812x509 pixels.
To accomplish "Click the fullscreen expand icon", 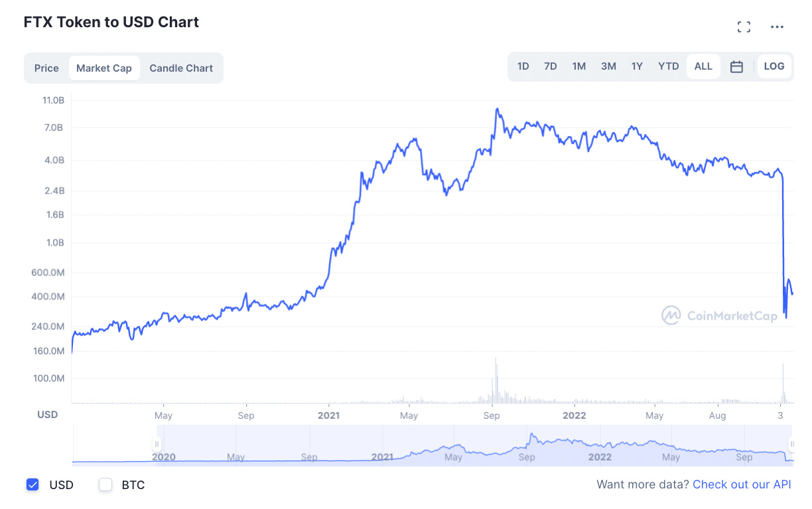I will pos(744,27).
